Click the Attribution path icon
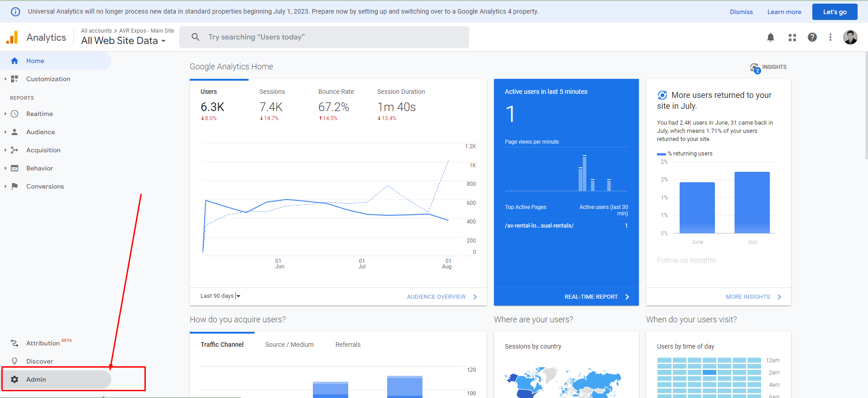 (x=14, y=343)
